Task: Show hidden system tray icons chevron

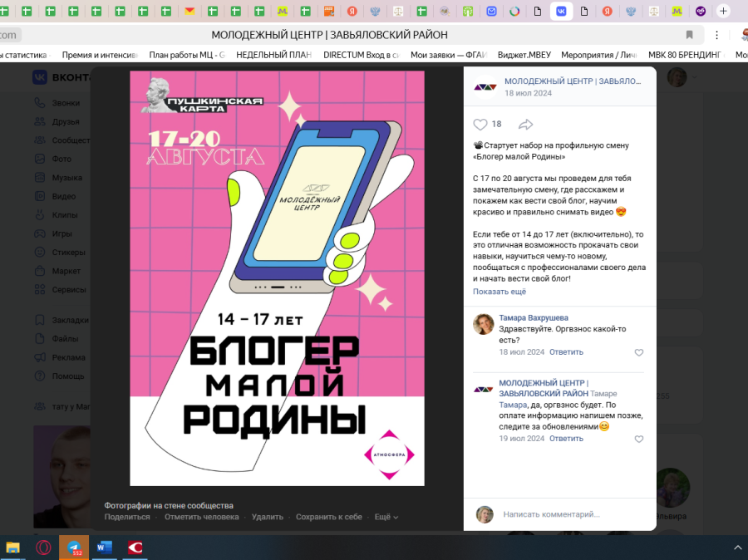Action: coord(739,548)
